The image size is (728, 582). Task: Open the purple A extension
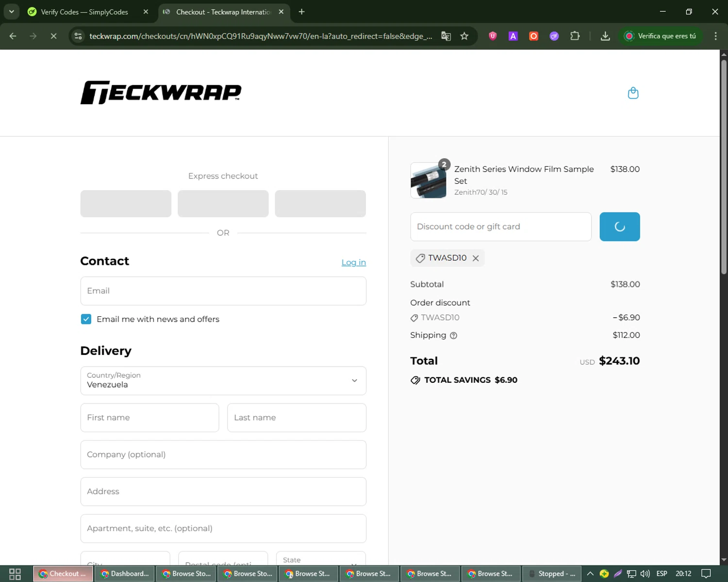click(513, 36)
